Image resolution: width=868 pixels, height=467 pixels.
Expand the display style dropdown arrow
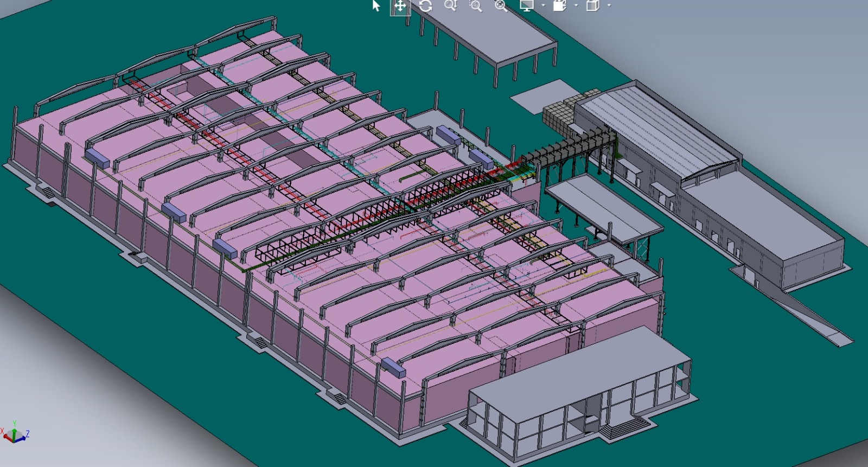pos(609,6)
